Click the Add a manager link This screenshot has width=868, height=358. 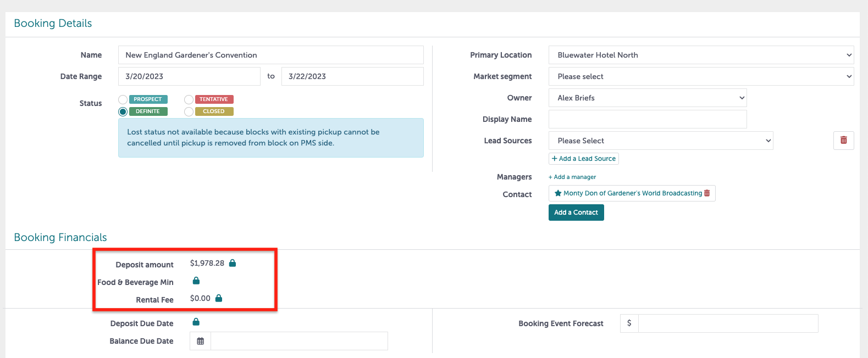tap(572, 177)
